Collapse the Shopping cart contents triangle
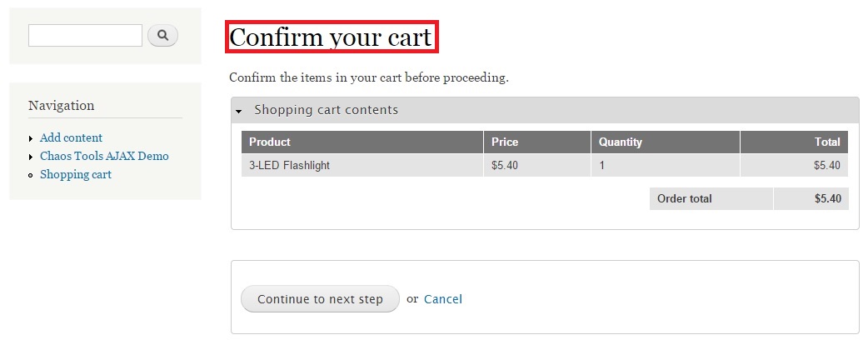The image size is (868, 340). pyautogui.click(x=238, y=111)
